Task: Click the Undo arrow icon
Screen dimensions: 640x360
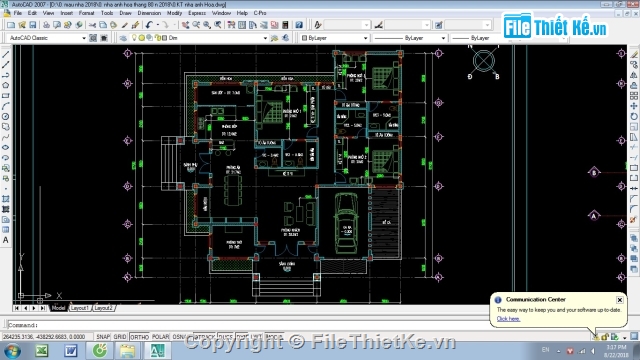Action: pyautogui.click(x=149, y=25)
